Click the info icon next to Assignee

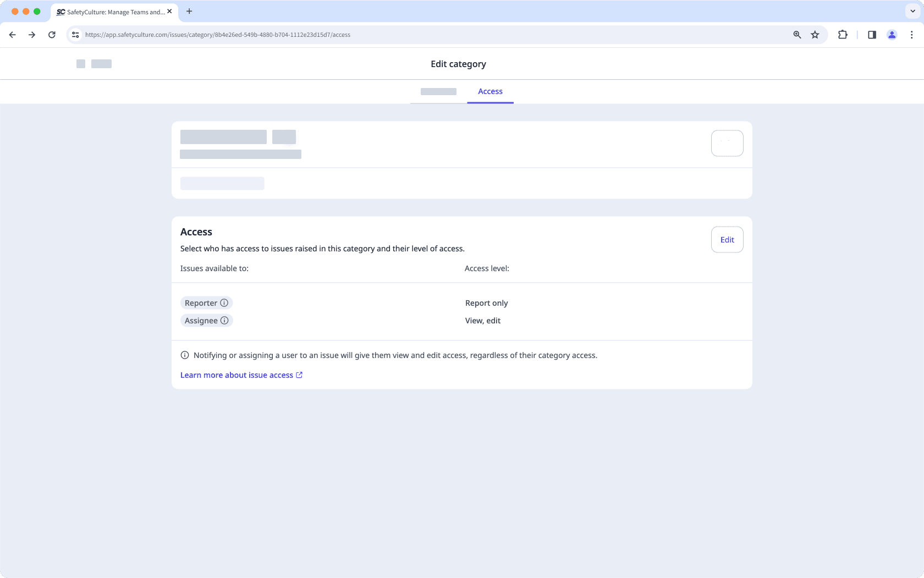tap(224, 320)
